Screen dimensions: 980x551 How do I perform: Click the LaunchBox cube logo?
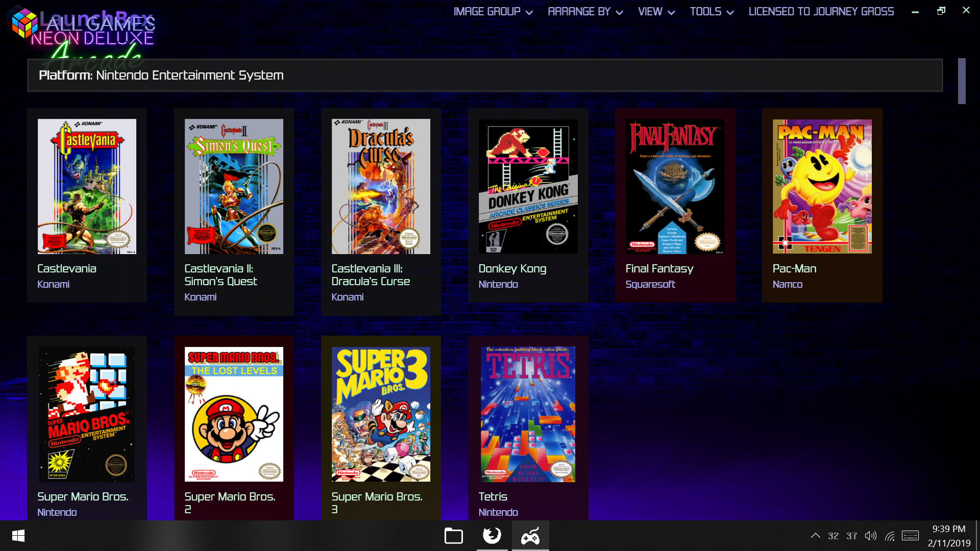(x=24, y=24)
